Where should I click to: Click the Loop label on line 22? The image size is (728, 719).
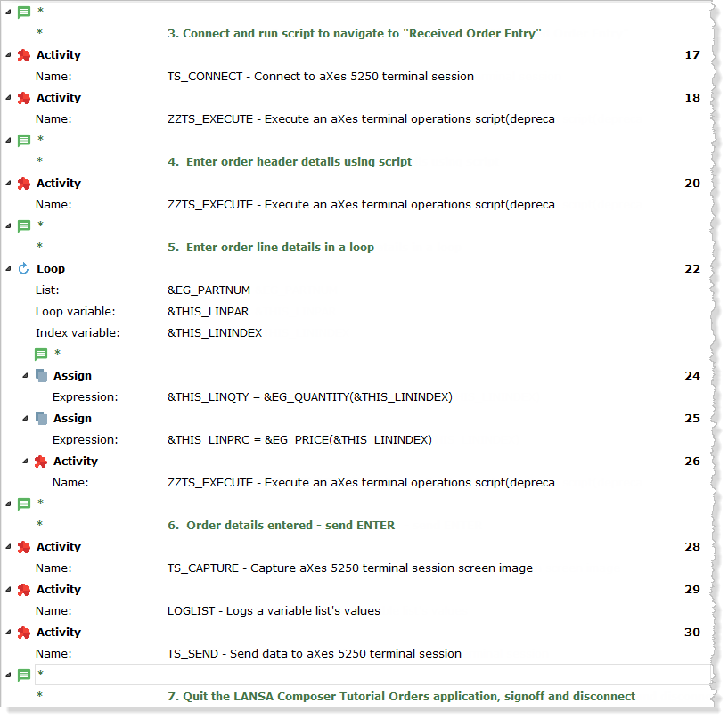[51, 269]
